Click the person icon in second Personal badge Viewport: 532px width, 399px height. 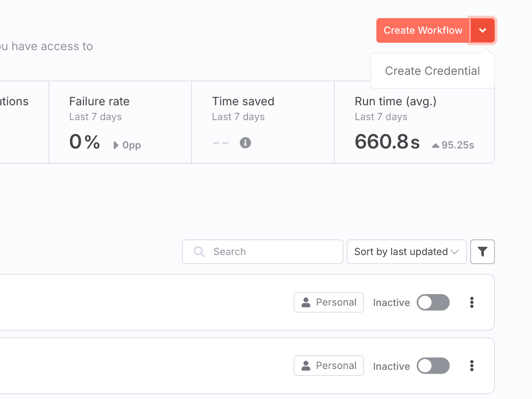(306, 366)
